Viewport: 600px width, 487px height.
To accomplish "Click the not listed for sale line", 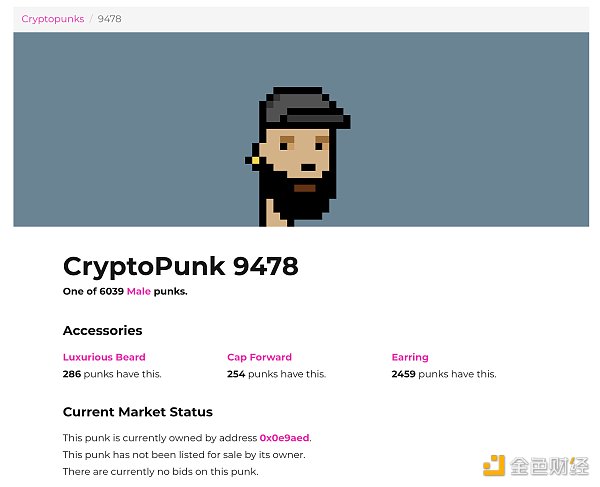I will tap(184, 455).
